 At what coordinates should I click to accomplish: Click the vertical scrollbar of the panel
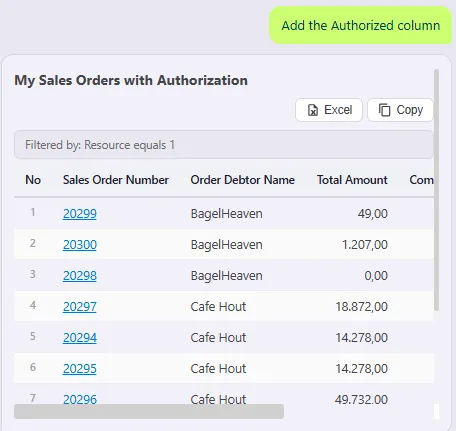coord(436,190)
